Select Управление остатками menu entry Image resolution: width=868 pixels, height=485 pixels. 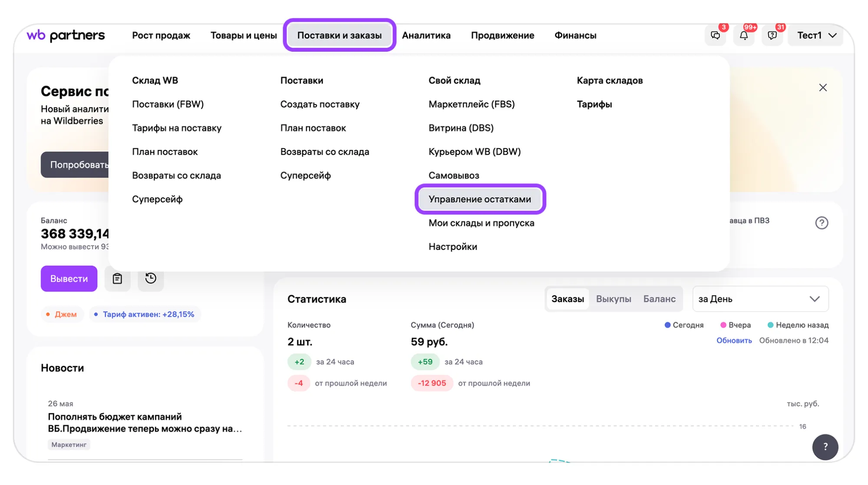(x=479, y=199)
